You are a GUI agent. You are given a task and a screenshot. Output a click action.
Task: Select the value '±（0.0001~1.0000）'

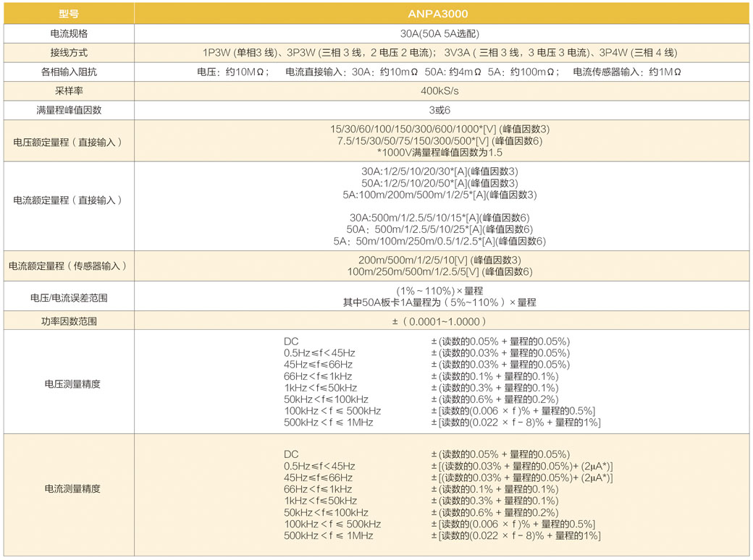point(439,321)
